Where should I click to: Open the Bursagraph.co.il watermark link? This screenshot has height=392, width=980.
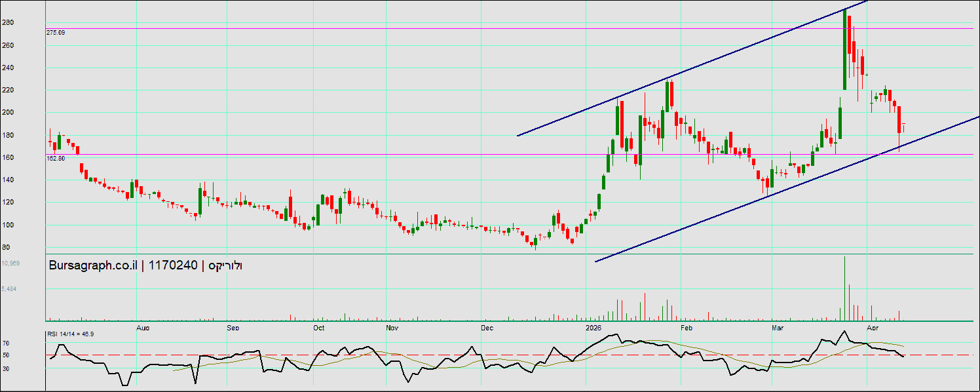pos(92,265)
